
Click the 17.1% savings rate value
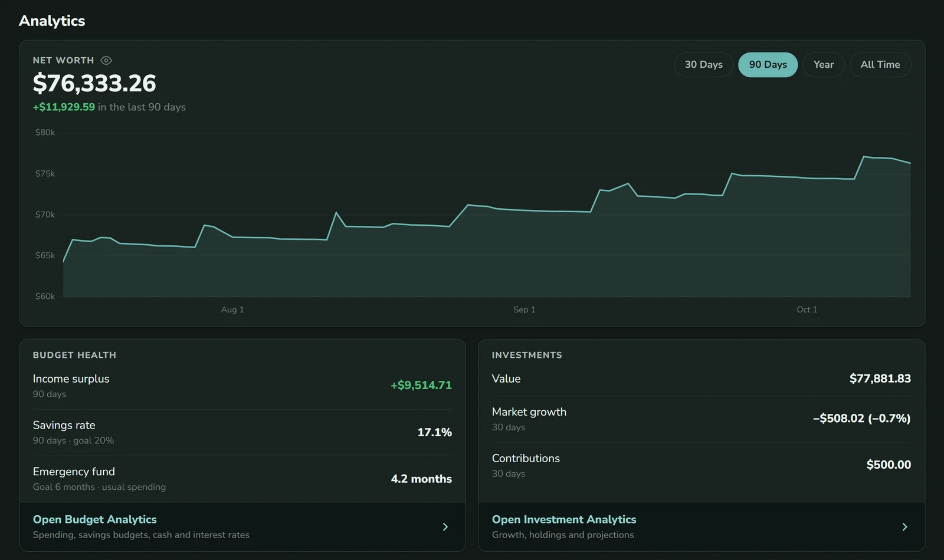click(x=434, y=432)
